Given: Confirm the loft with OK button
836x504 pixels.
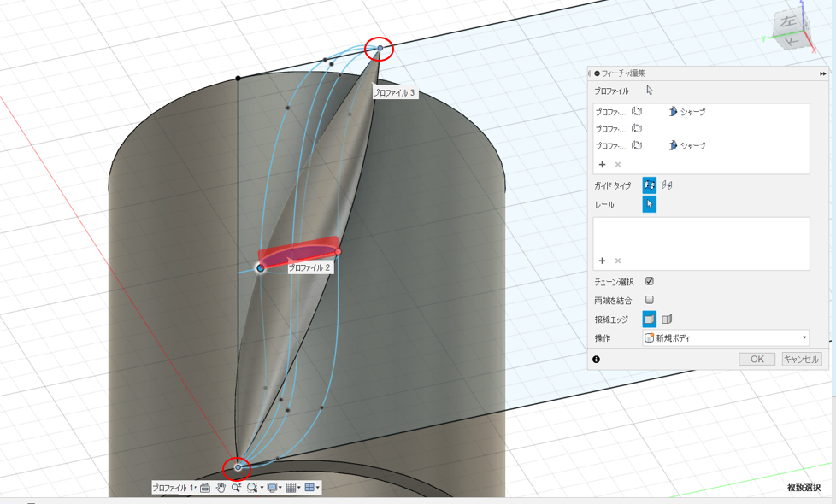Looking at the screenshot, I should (757, 359).
